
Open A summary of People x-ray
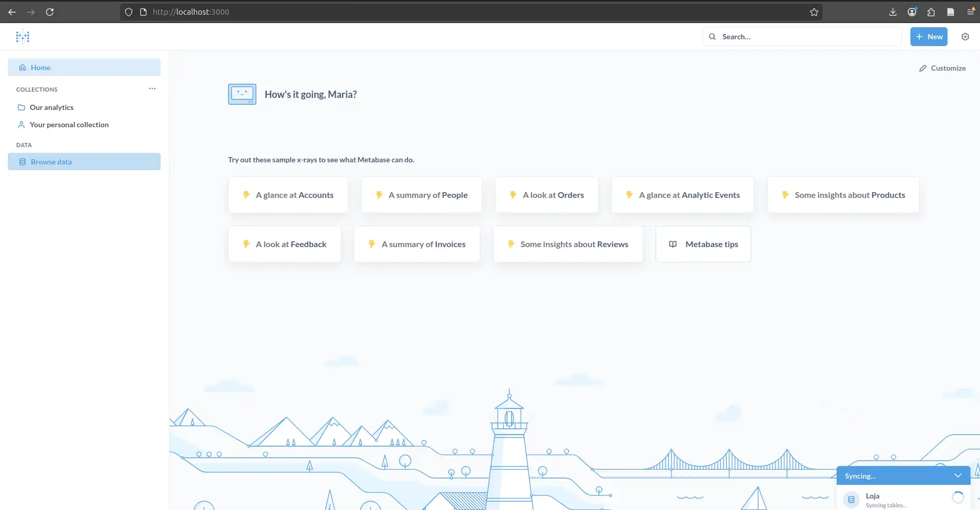coord(422,195)
